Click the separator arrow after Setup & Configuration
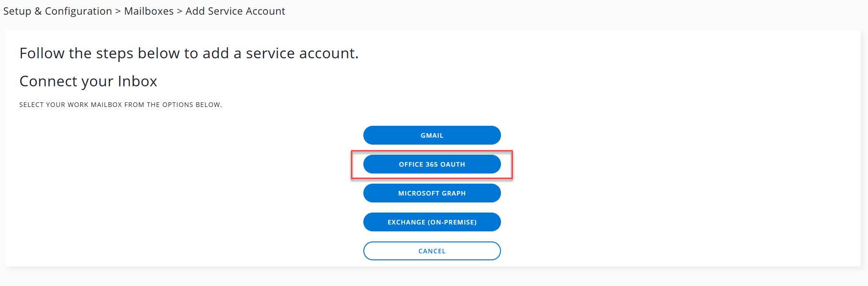The image size is (868, 286). point(118,11)
